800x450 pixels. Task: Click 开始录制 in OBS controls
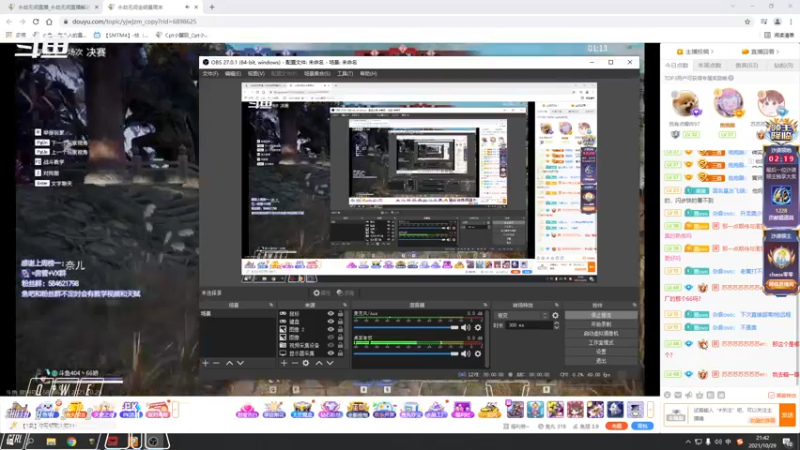601,324
